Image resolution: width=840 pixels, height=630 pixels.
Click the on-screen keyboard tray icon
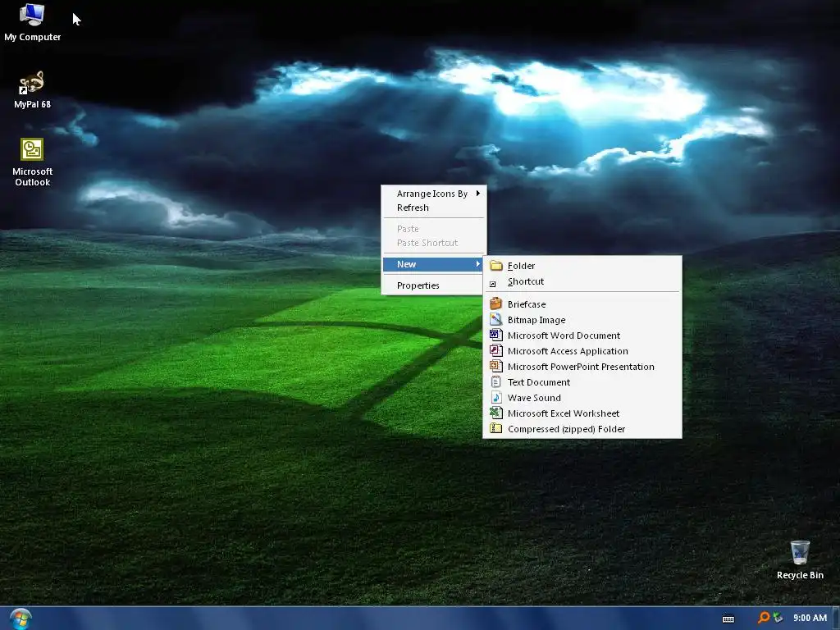point(728,619)
